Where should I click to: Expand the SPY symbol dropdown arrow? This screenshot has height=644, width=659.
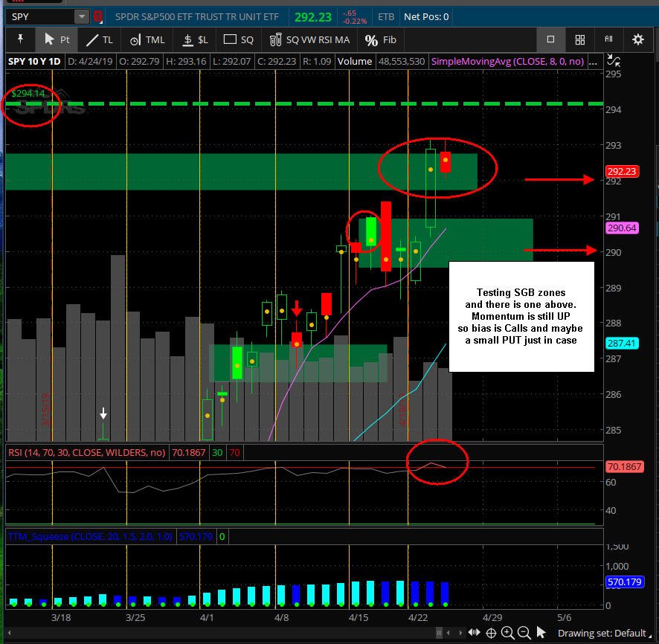point(82,17)
